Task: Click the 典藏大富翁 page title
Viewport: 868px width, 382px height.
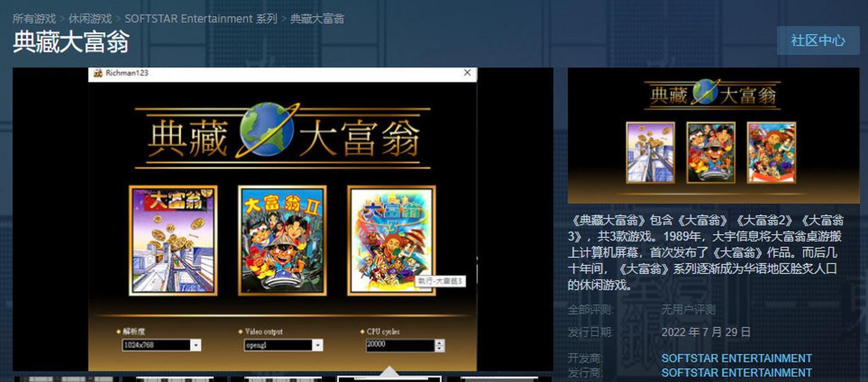Action: 71,42
